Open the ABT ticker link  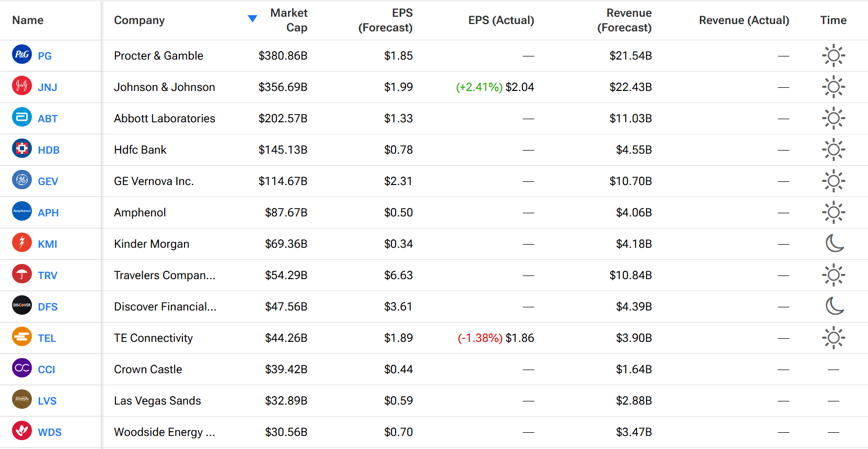(48, 119)
